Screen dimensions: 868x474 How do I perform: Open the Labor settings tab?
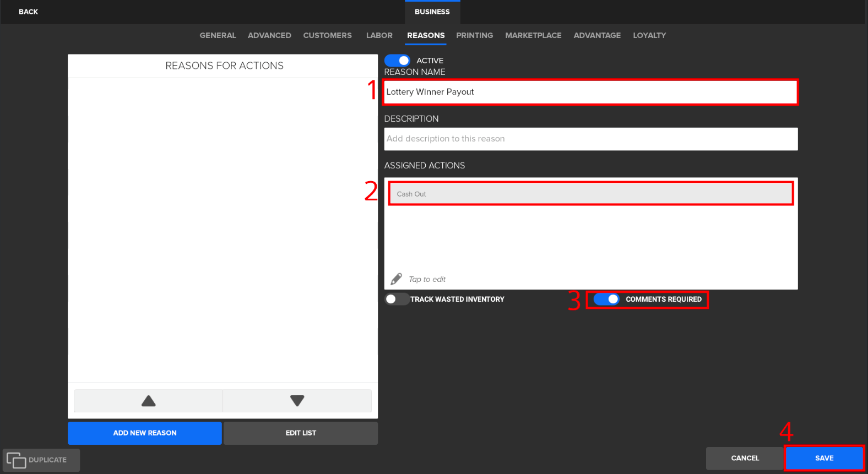[379, 35]
